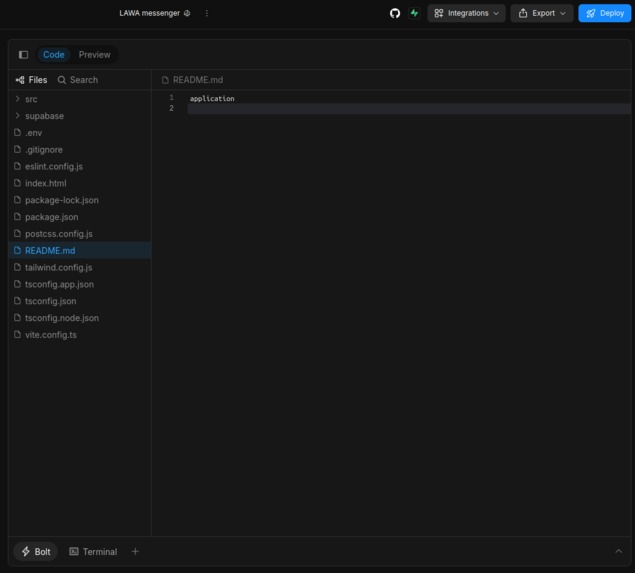Viewport: 635px width, 573px height.
Task: Open postcss.config.js file
Action: point(80,234)
